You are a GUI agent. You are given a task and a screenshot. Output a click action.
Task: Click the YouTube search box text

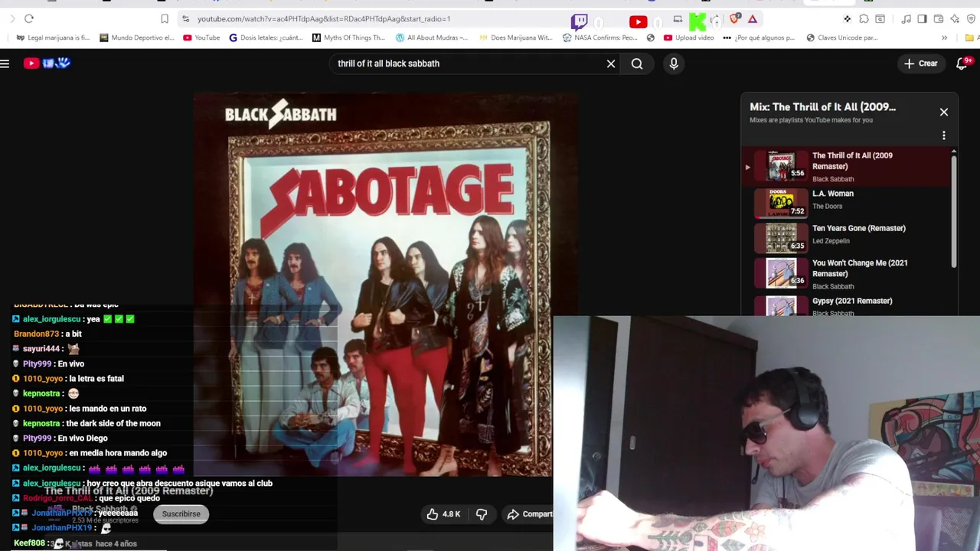click(388, 64)
